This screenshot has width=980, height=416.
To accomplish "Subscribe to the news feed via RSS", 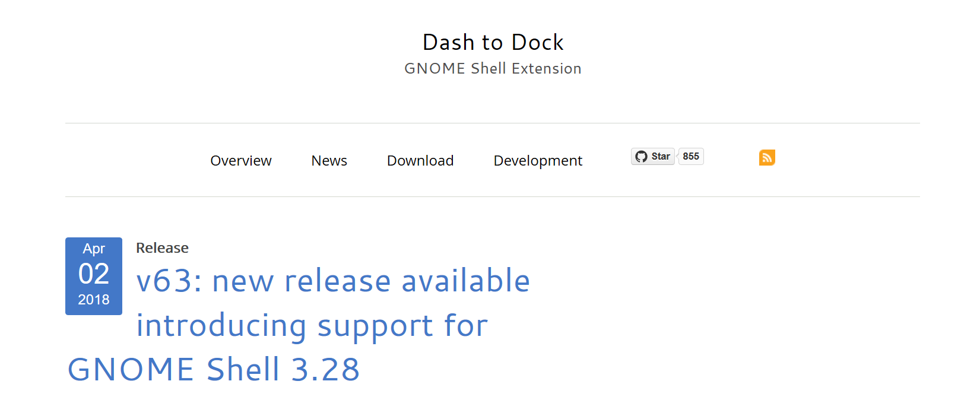I will (767, 157).
